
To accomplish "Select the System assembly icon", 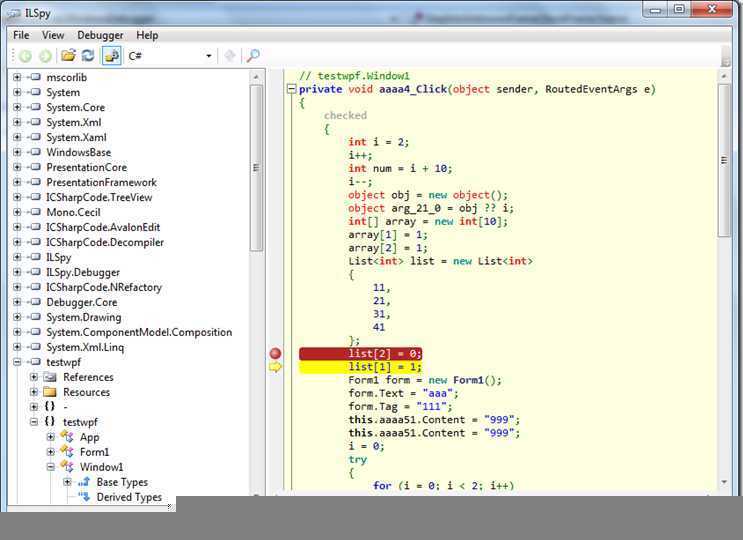I will pyautogui.click(x=36, y=92).
